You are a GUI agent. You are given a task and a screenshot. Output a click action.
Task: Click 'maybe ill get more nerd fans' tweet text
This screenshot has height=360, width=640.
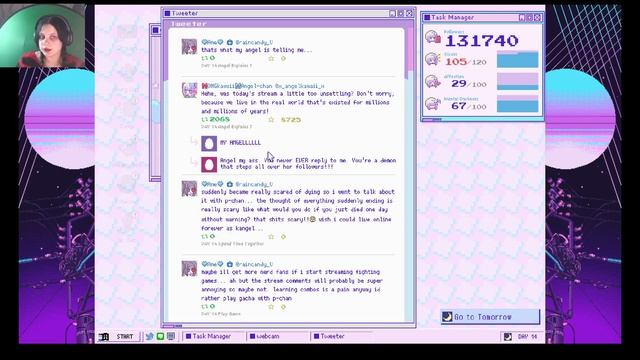click(x=291, y=285)
